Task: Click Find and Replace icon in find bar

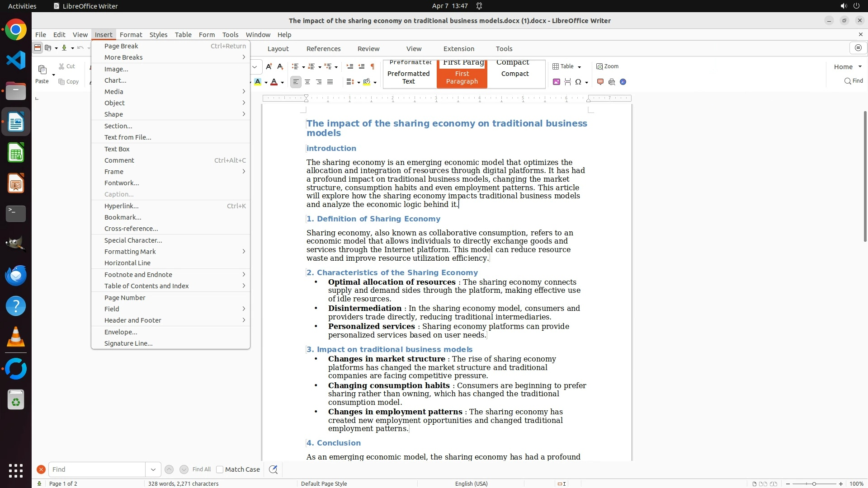Action: coord(273,469)
